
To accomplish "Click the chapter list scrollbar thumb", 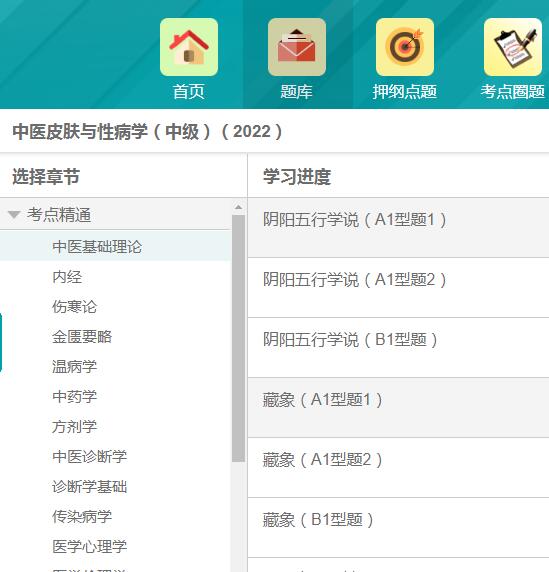I will pyautogui.click(x=238, y=338).
